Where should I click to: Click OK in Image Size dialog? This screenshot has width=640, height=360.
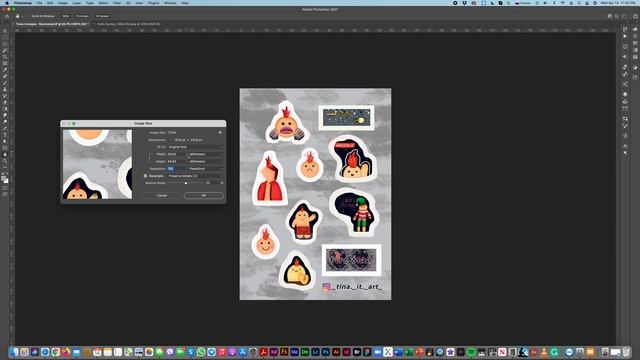(x=204, y=196)
